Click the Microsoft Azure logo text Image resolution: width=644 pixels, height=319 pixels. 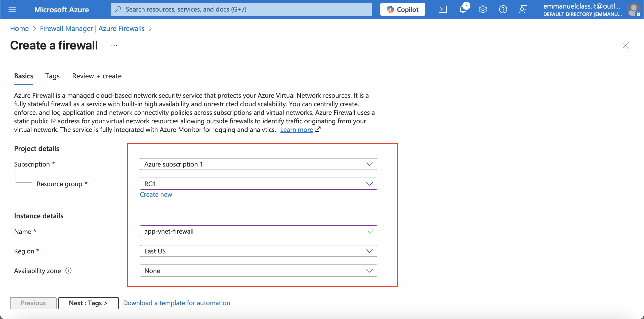click(61, 10)
